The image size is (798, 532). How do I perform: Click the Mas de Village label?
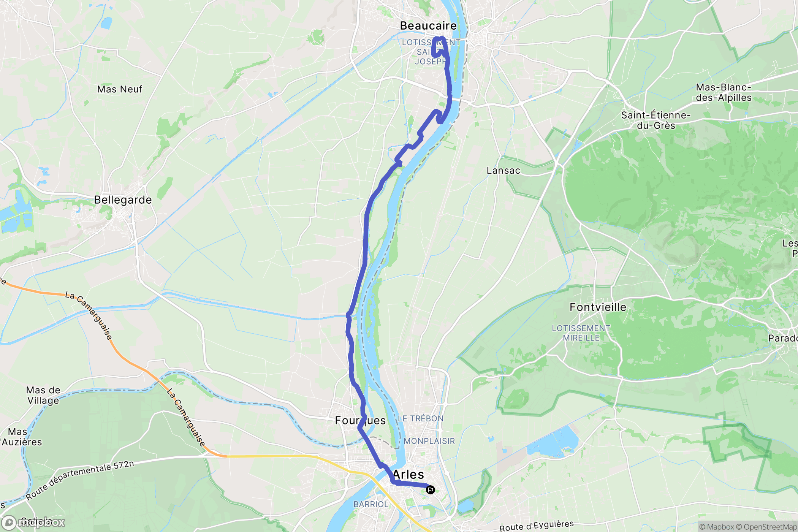(x=43, y=395)
